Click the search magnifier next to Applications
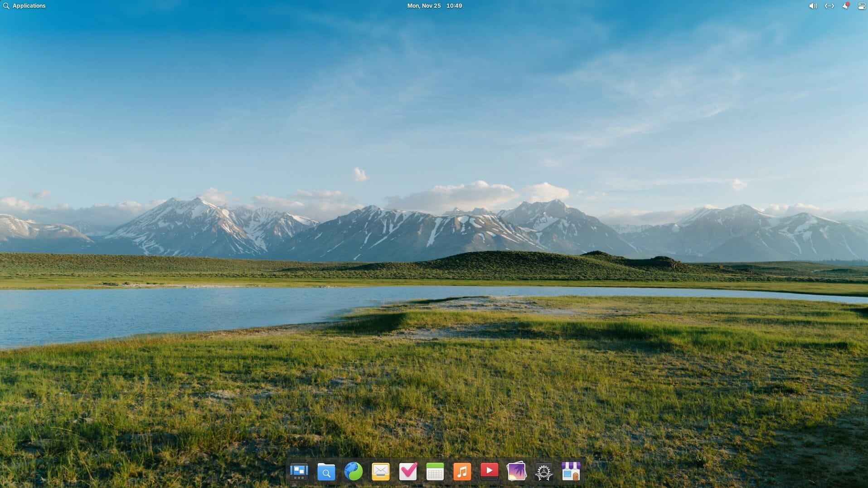 click(x=6, y=5)
